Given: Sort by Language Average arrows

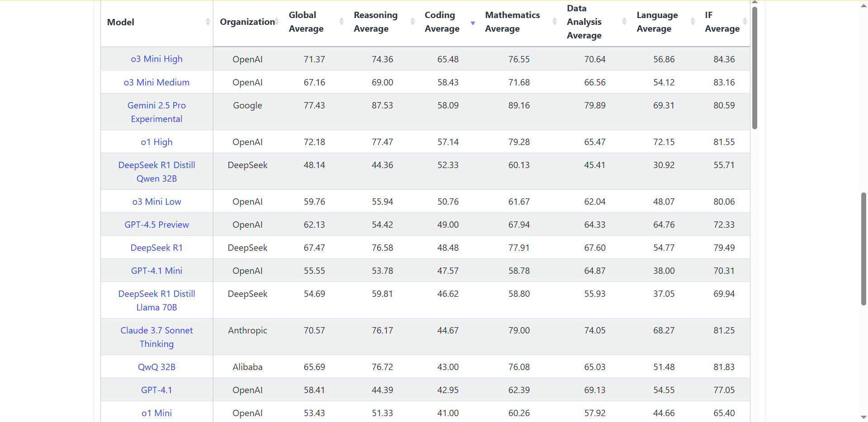Looking at the screenshot, I should 693,22.
